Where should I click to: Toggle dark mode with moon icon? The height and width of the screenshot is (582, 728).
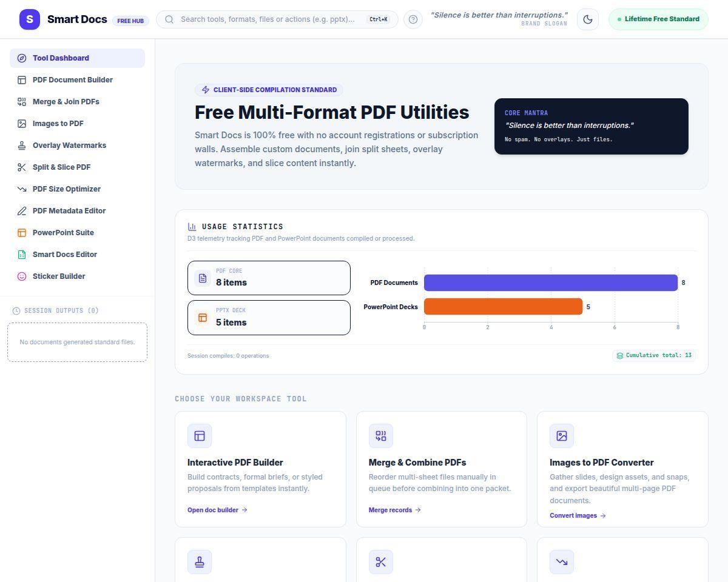pyautogui.click(x=588, y=19)
